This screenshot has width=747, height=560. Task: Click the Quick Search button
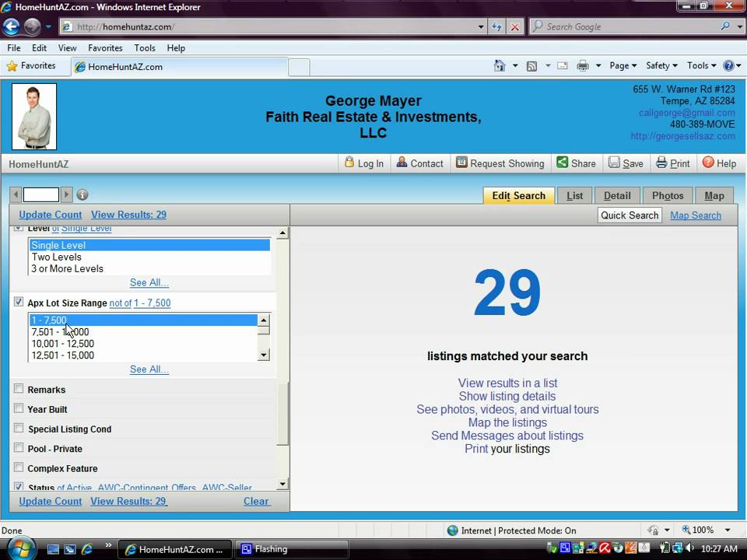coord(630,215)
